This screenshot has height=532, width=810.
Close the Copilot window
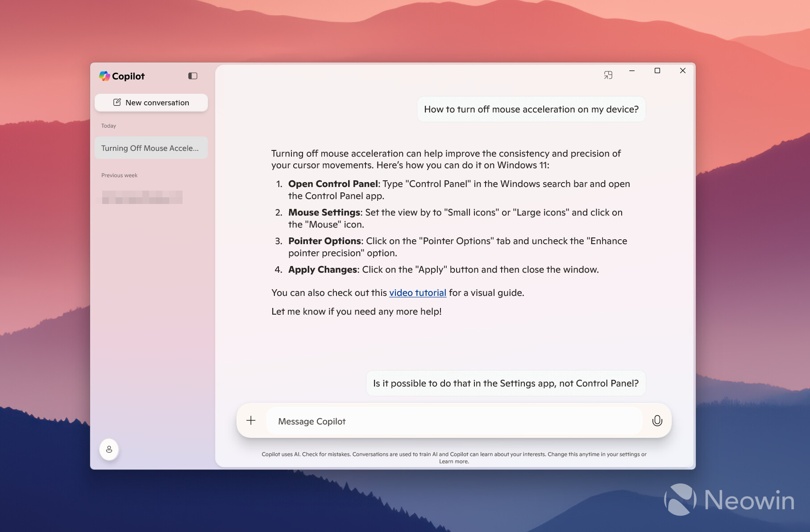(x=682, y=71)
